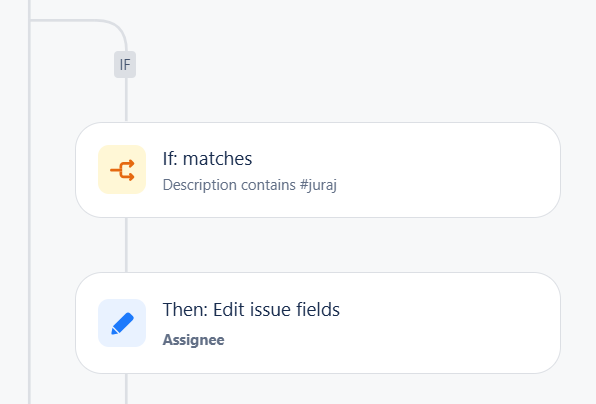The height and width of the screenshot is (404, 596).
Task: Click the '#juraj' tag text in condition
Action: click(318, 185)
